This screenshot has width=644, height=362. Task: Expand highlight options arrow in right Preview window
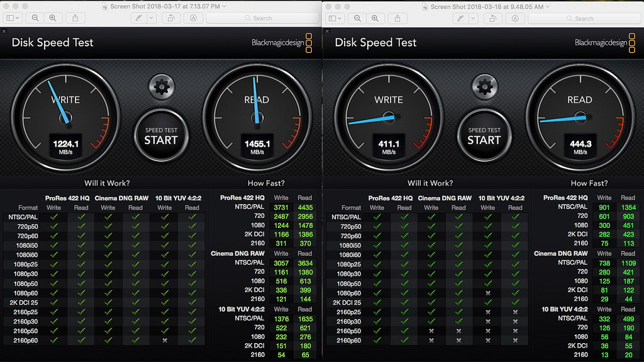click(473, 18)
